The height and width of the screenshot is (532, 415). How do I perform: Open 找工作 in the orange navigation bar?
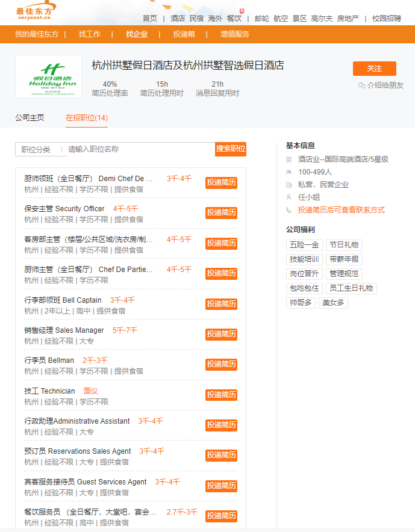(90, 34)
